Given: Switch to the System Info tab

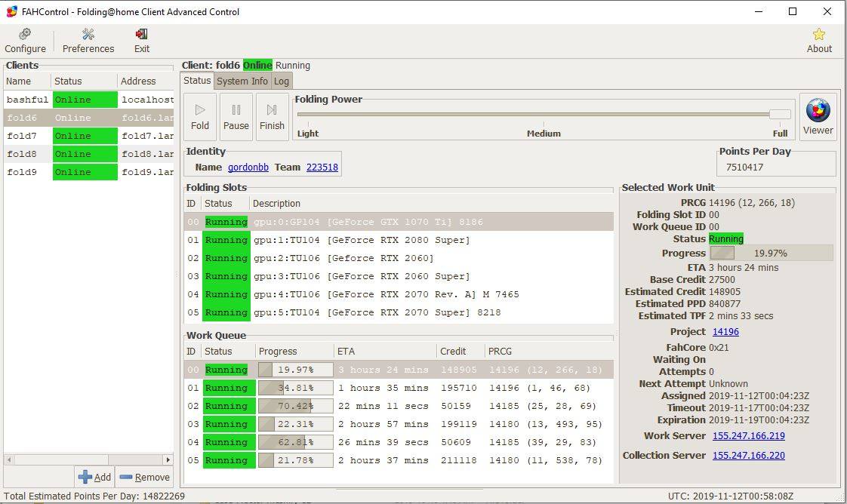Looking at the screenshot, I should click(x=242, y=81).
